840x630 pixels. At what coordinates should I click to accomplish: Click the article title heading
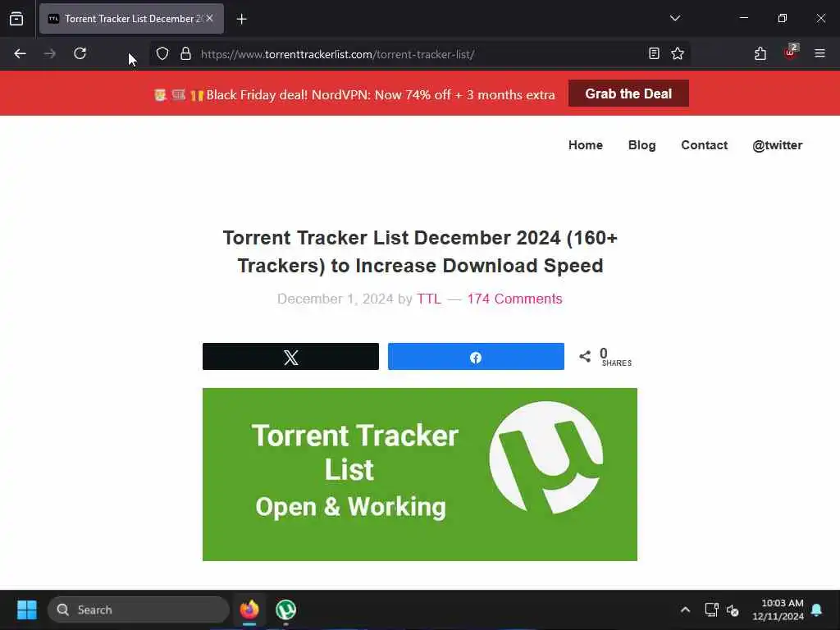point(420,252)
